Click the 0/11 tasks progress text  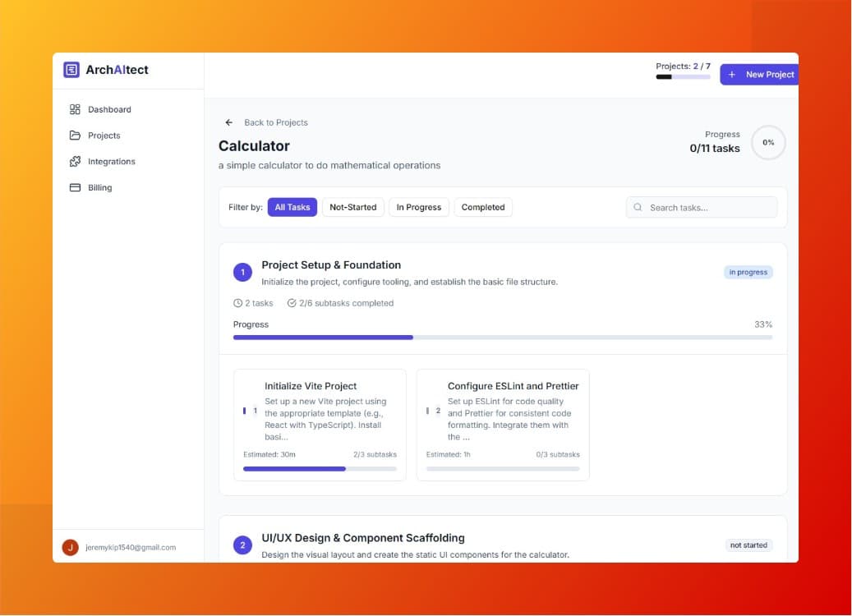click(715, 149)
